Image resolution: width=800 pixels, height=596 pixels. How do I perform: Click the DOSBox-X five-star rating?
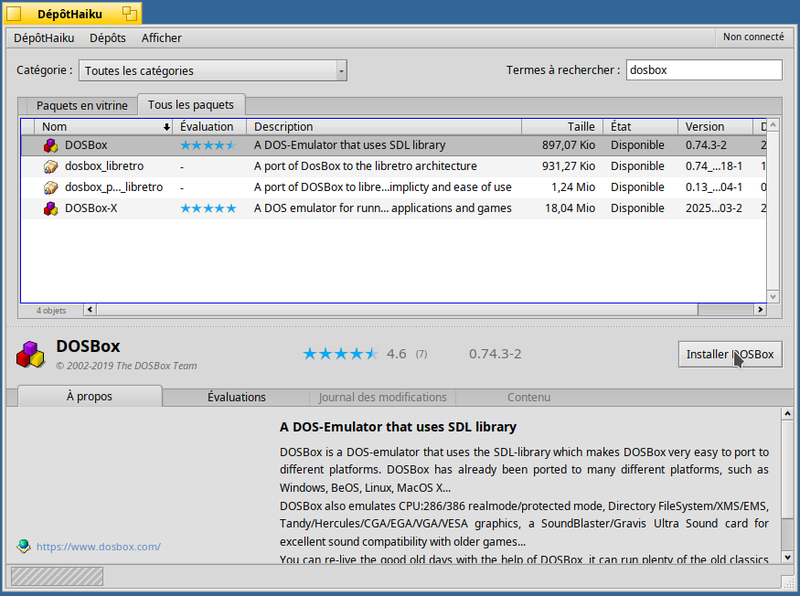(x=208, y=208)
